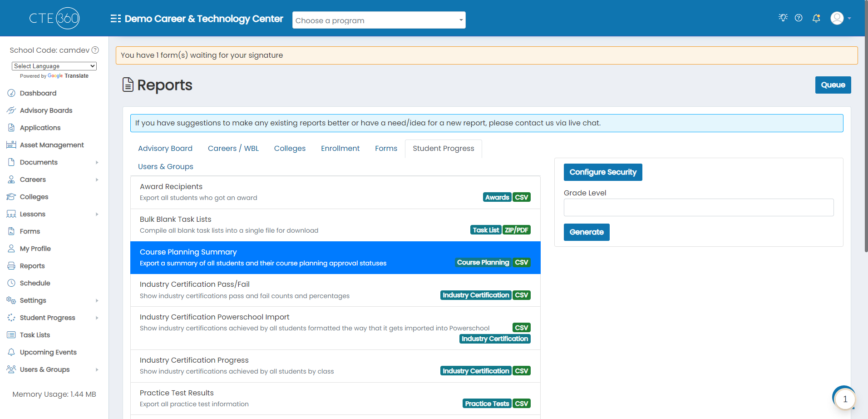This screenshot has width=868, height=419.
Task: Click the Task List tag badge
Action: point(486,230)
